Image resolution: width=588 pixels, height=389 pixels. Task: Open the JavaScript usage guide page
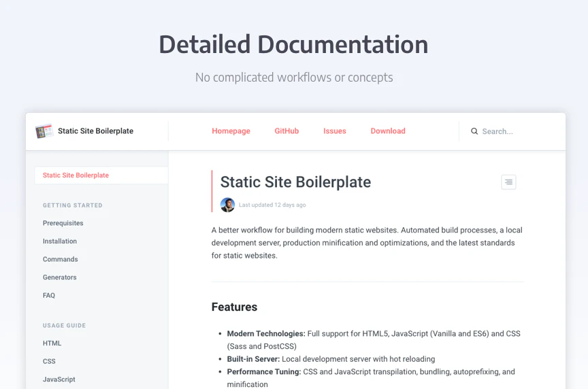pyautogui.click(x=59, y=379)
